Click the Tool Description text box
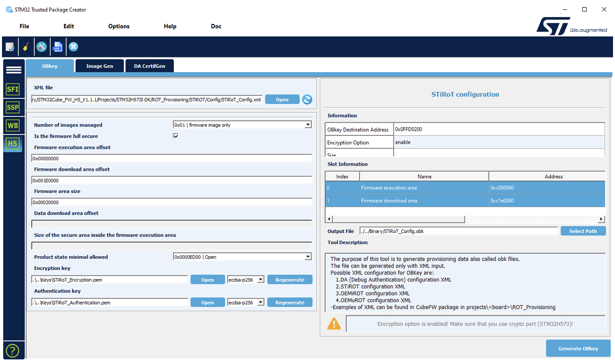Screen dimensions: 615x364 pos(465,283)
